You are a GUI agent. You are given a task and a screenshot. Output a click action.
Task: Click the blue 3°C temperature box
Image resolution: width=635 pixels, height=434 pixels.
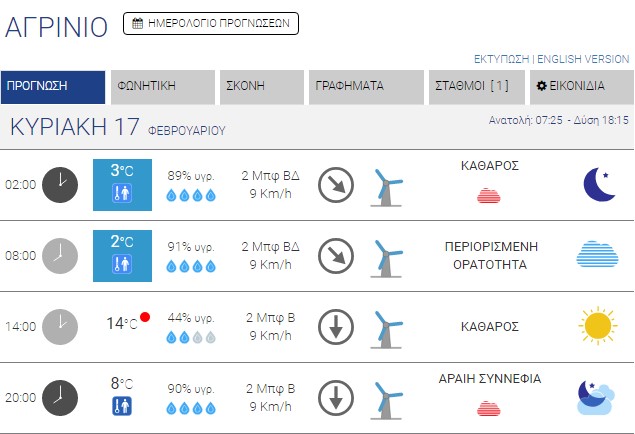[122, 184]
